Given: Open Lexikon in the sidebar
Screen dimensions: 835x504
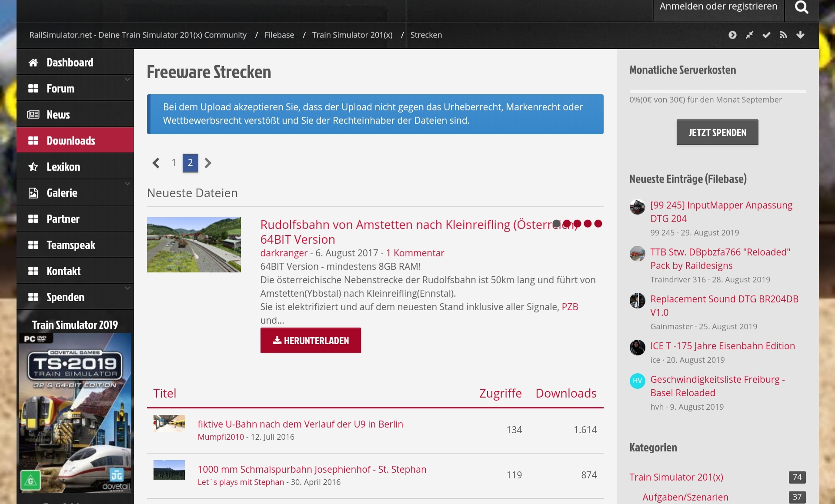Looking at the screenshot, I should click(63, 167).
